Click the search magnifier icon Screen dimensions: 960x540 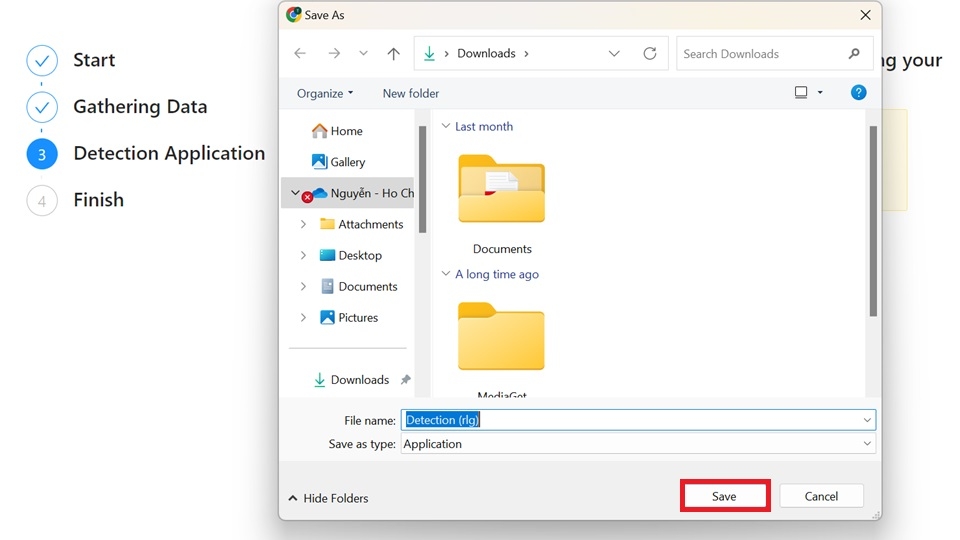point(854,54)
